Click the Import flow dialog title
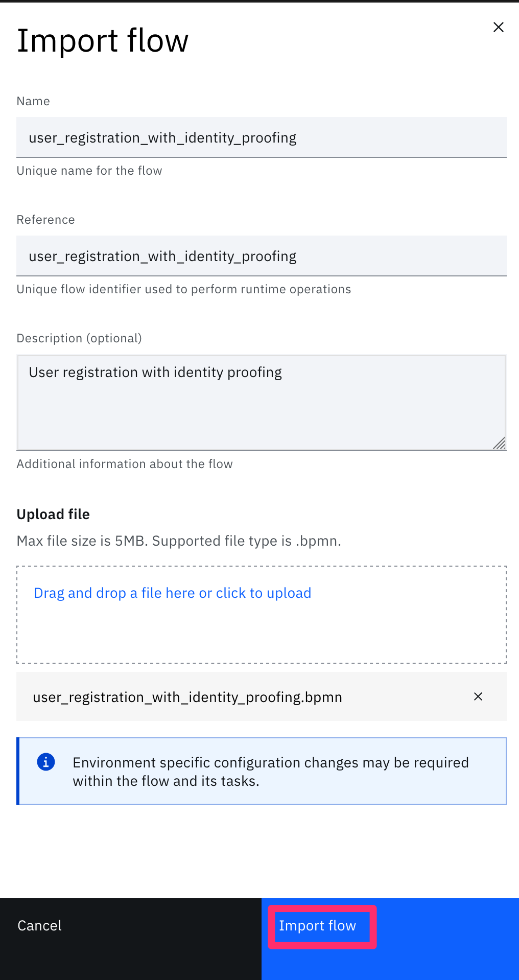 point(103,40)
